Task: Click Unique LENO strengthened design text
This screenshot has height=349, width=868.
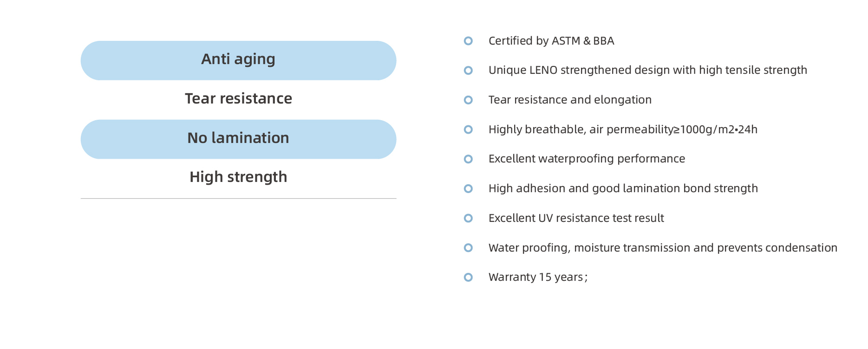Action: (647, 70)
